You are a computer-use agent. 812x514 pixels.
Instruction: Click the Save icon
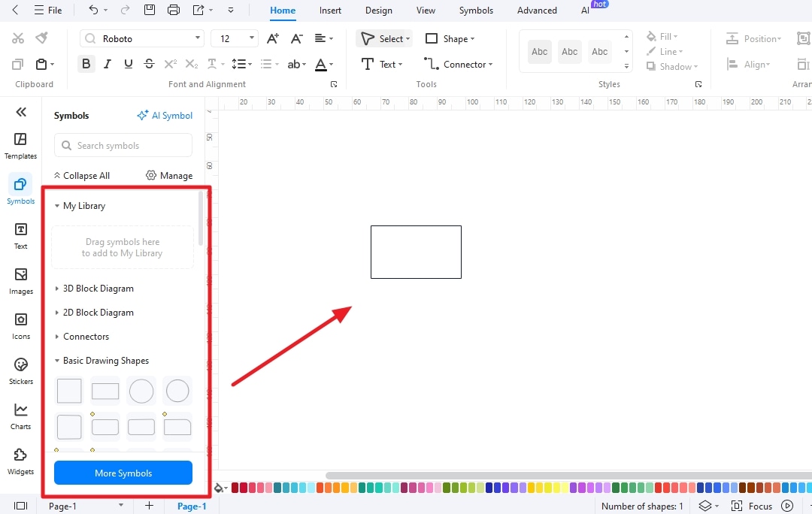point(149,10)
